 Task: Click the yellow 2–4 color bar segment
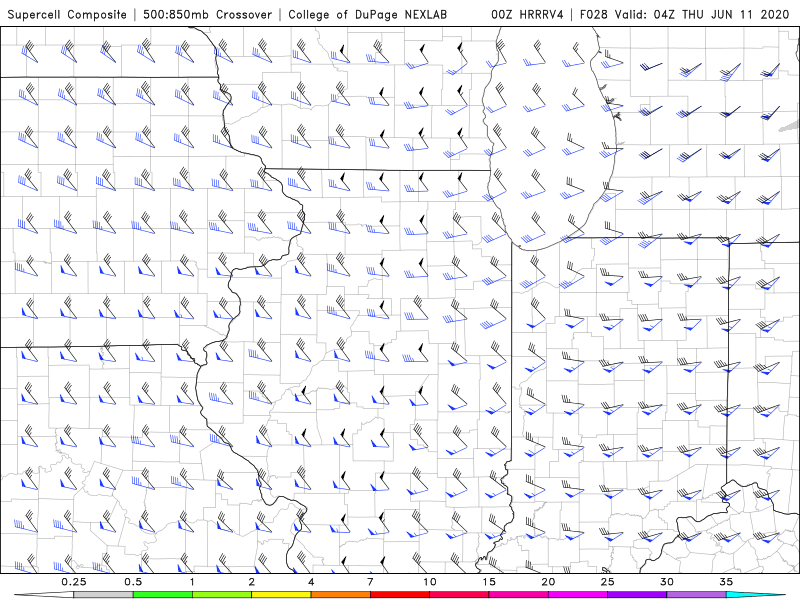click(281, 595)
